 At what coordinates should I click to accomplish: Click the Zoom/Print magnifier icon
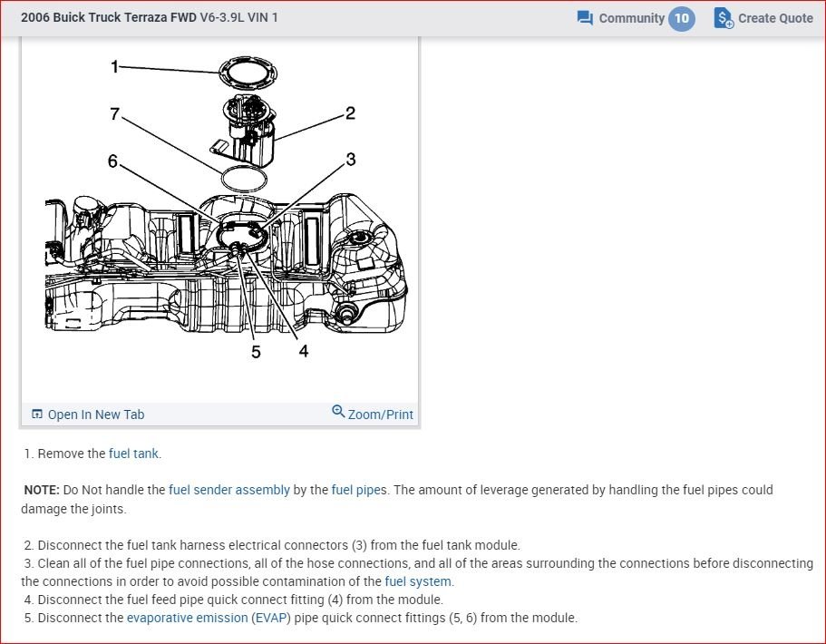tap(338, 412)
